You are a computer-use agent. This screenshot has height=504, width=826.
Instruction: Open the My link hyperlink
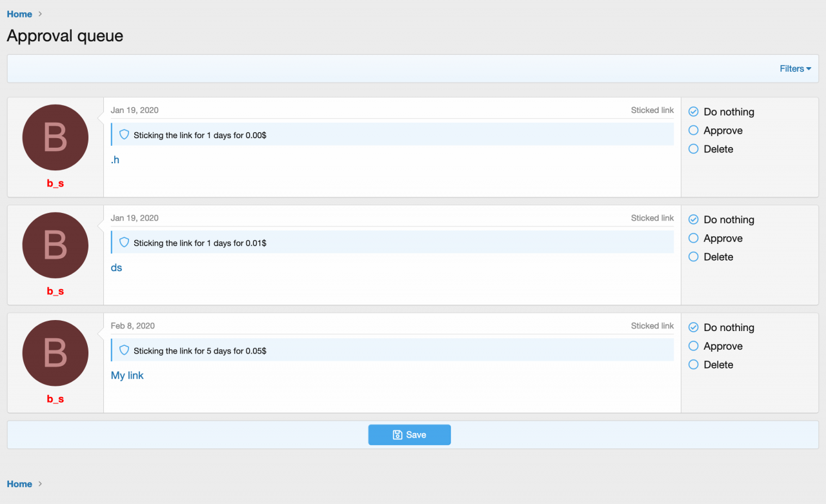click(x=127, y=376)
